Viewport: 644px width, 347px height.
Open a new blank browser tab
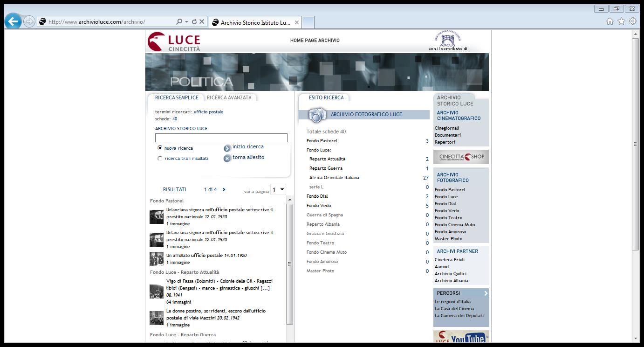[308, 22]
